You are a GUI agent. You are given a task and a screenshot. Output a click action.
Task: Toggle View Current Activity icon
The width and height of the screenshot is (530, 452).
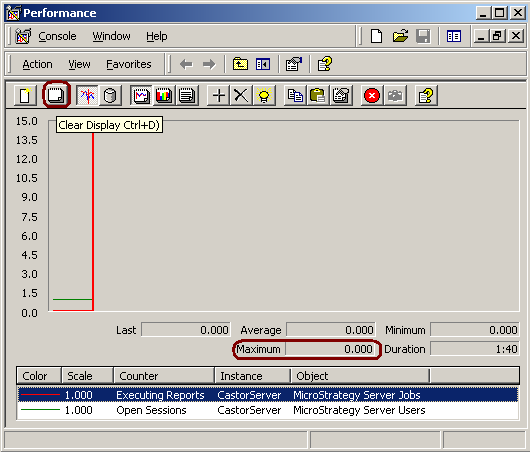pyautogui.click(x=87, y=96)
